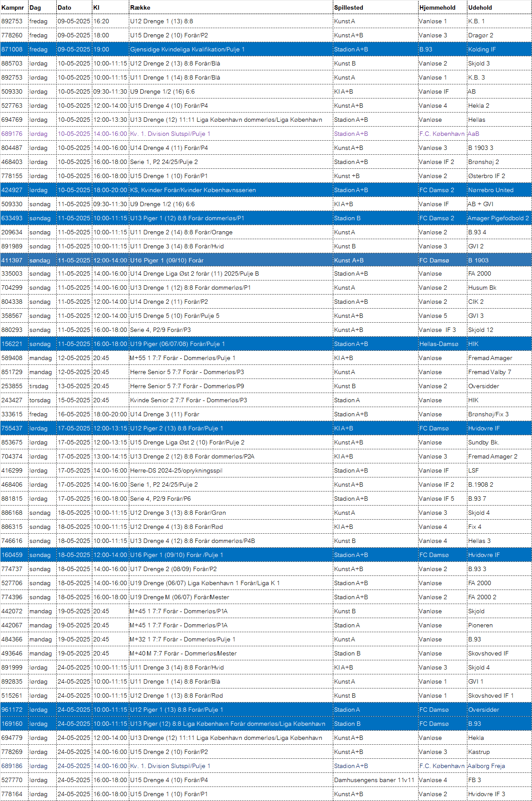This screenshot has height=801, width=532.
Task: Select match number 169160
Action: click(12, 724)
